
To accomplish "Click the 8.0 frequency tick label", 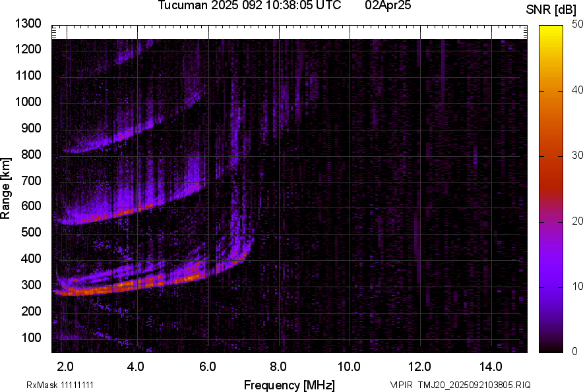I will pyautogui.click(x=278, y=366).
